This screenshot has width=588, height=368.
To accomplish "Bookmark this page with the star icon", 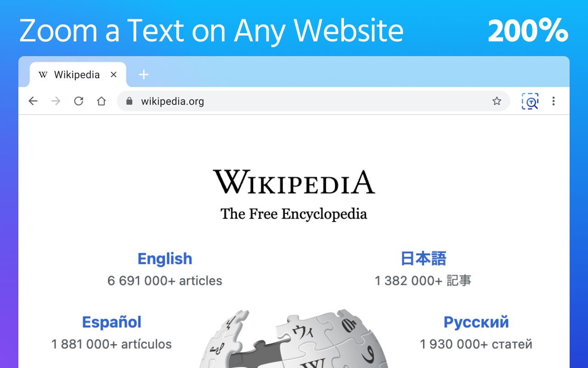I will [497, 101].
